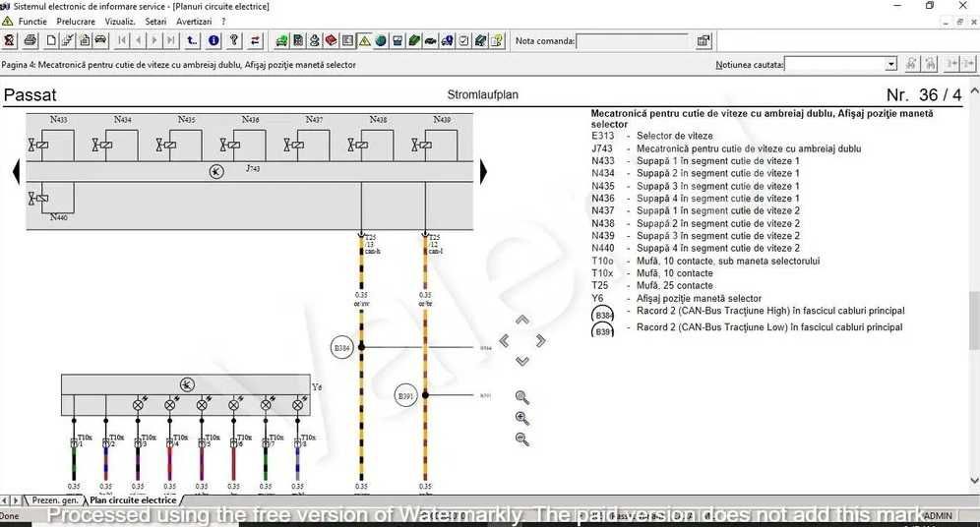Click the N440 valve symbol
Image resolution: width=980 pixels, height=527 pixels.
(38, 198)
